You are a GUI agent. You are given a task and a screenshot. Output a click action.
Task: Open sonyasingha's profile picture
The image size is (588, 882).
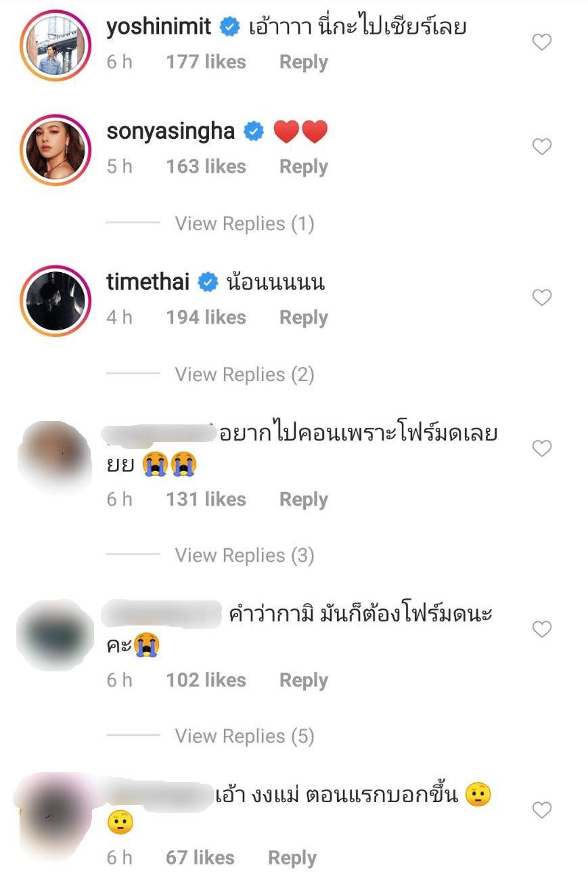coord(55,150)
